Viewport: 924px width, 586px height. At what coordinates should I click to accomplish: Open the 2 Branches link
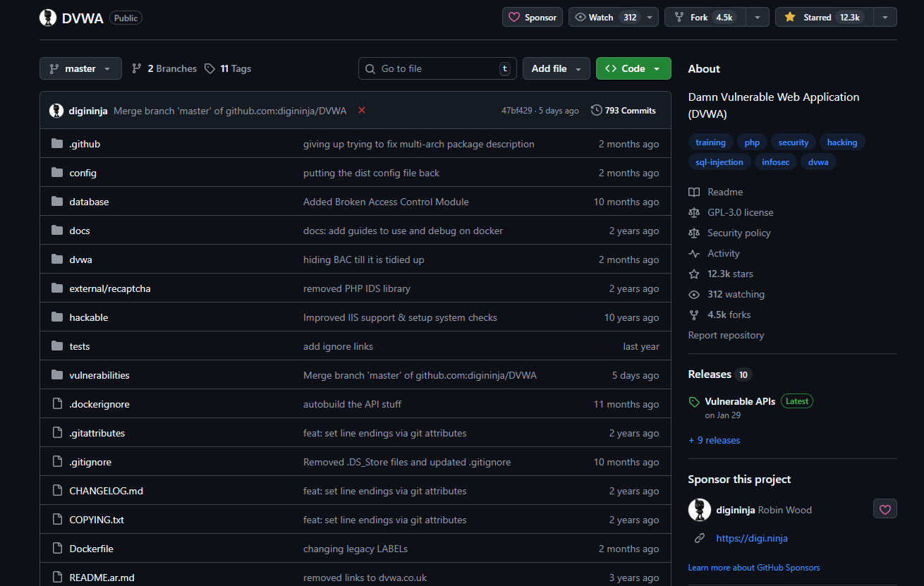[x=164, y=68]
